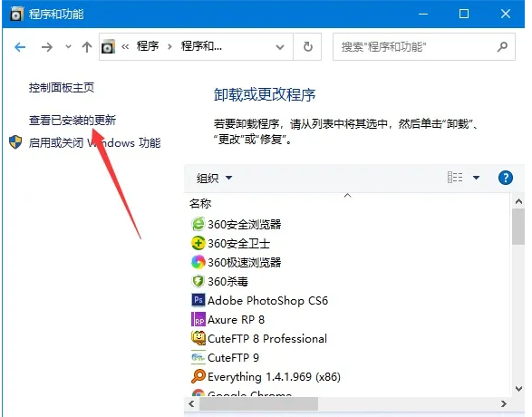532x417 pixels.
Task: Go up one folder level
Action: point(87,47)
